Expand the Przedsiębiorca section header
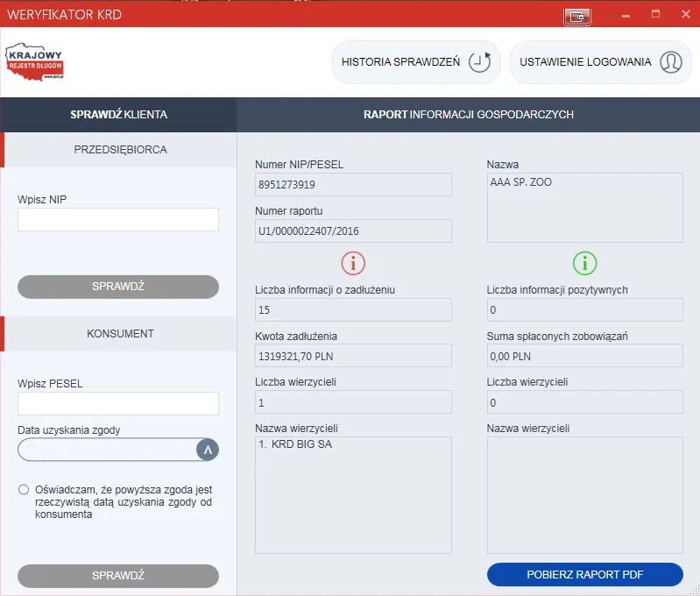 point(120,149)
